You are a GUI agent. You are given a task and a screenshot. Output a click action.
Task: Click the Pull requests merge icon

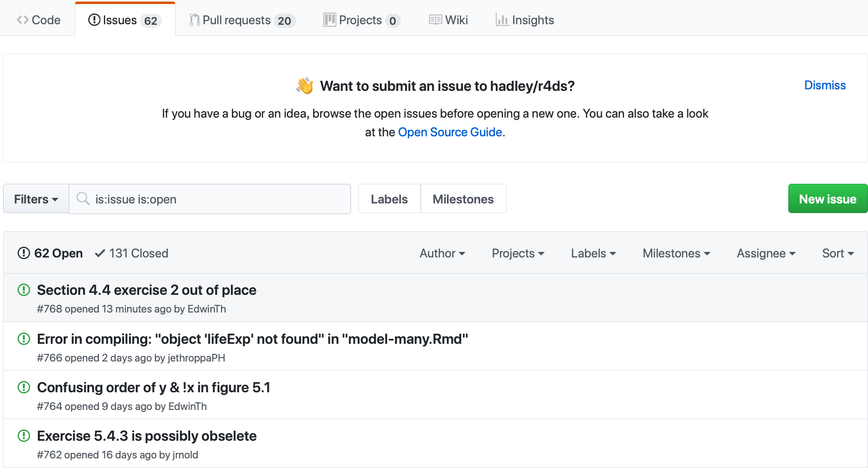tap(194, 20)
